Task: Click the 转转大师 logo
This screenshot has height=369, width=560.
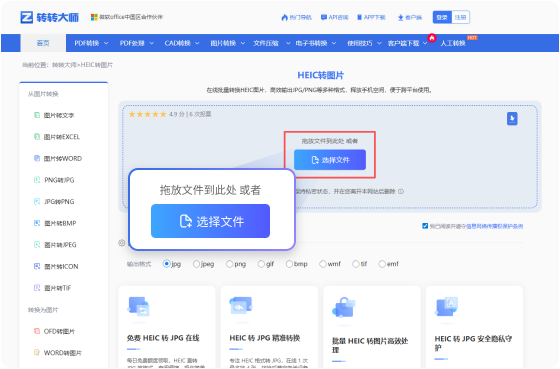Action: coord(50,17)
